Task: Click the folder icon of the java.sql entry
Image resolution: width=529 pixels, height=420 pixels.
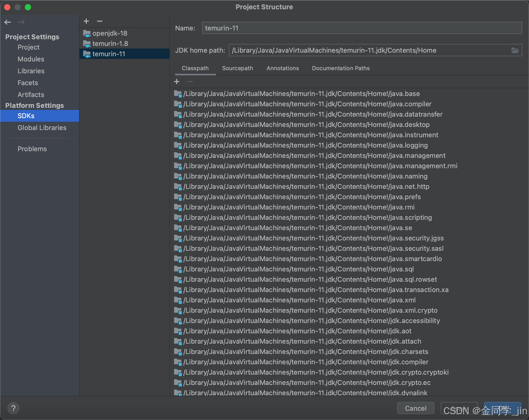Action: point(178,269)
